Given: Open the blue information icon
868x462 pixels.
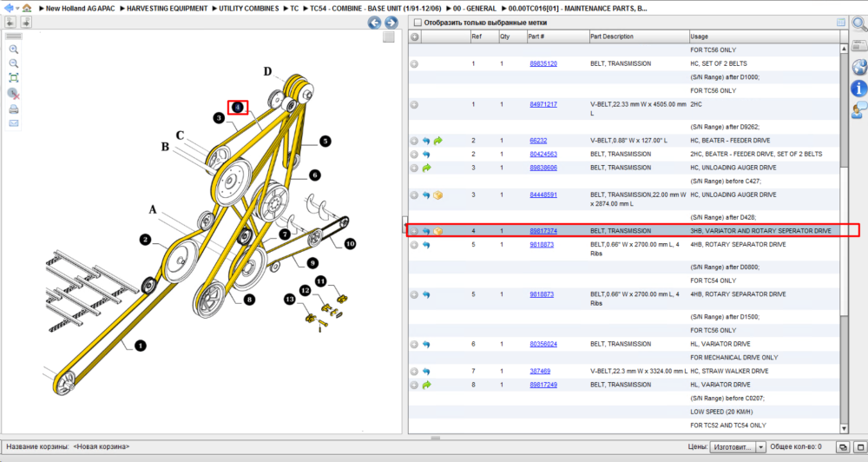Looking at the screenshot, I should point(859,88).
